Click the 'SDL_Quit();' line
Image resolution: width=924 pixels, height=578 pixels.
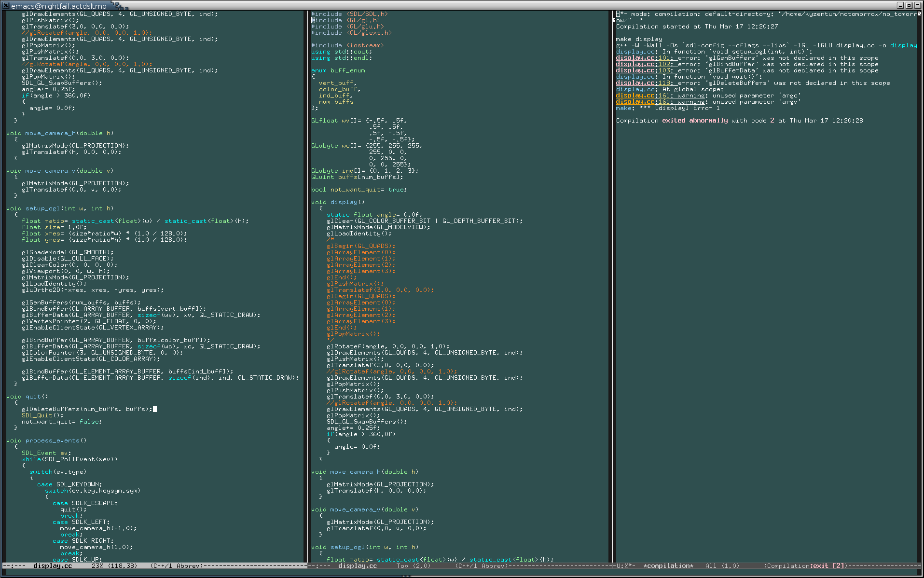point(42,415)
